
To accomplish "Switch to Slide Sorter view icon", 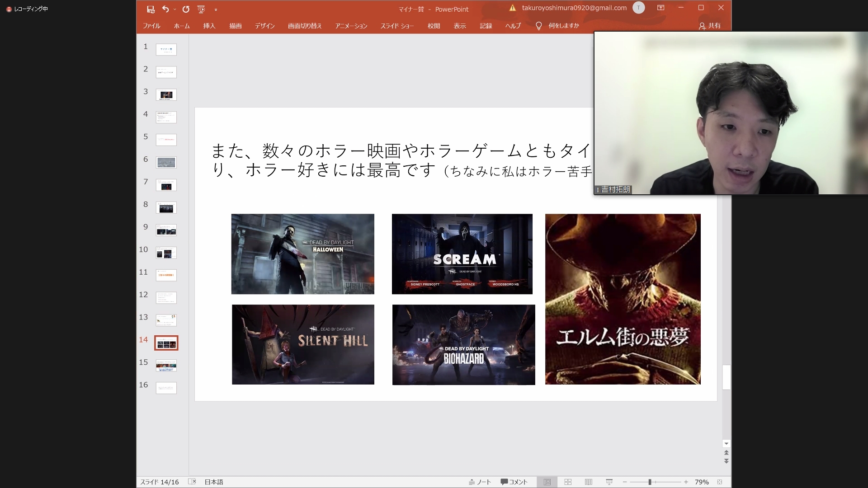I will click(x=568, y=482).
